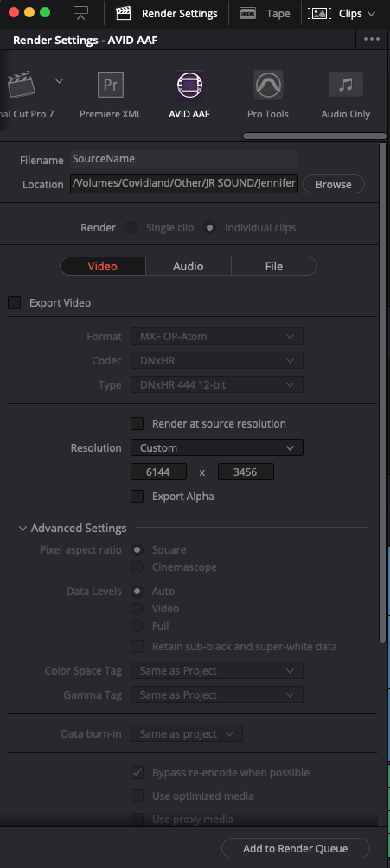Select Single clip render option
Screen dimensions: 390x868
[131, 227]
